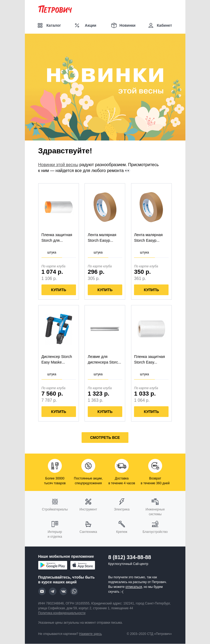
Task: Click the Петрович logo
Action: coord(55,10)
